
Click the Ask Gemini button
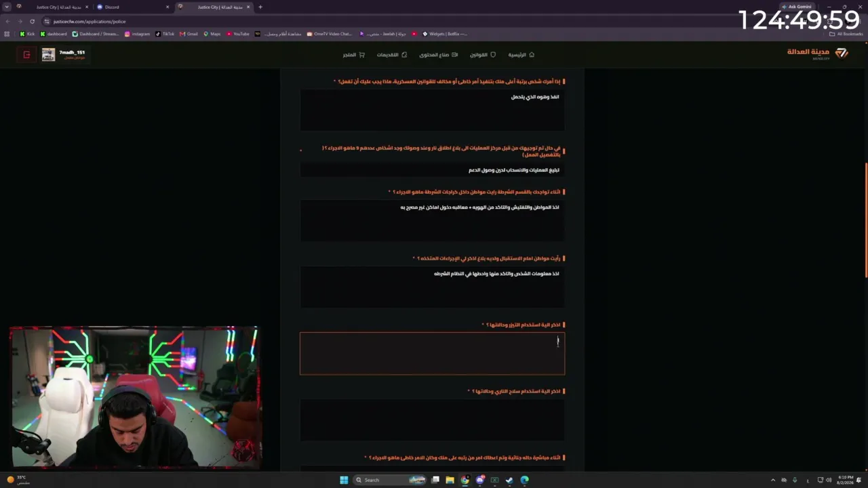[x=797, y=7]
